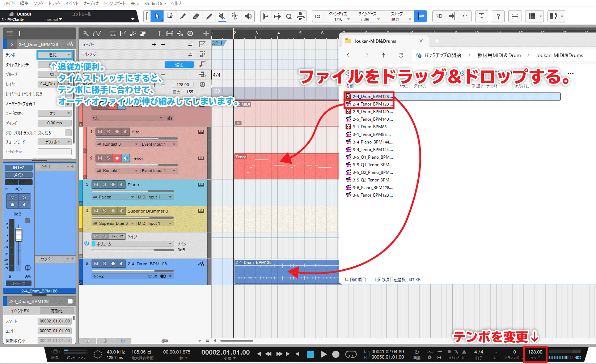Open Timebase dropdown 小節

tap(369, 19)
